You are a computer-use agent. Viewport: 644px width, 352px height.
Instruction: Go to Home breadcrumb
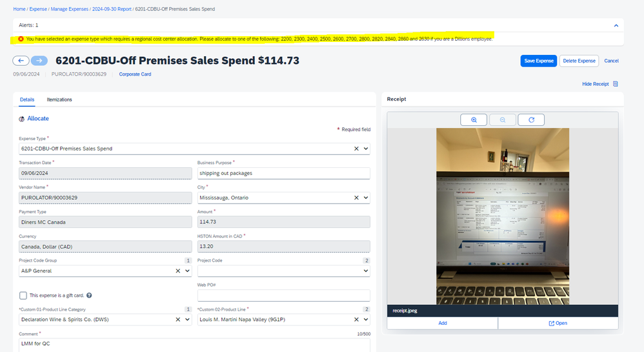[19, 9]
